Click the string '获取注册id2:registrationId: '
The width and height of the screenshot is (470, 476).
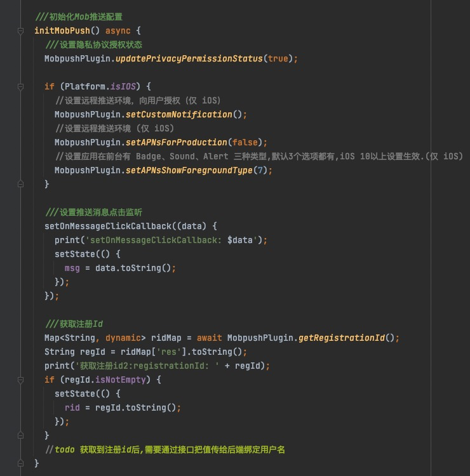pyautogui.click(x=147, y=366)
